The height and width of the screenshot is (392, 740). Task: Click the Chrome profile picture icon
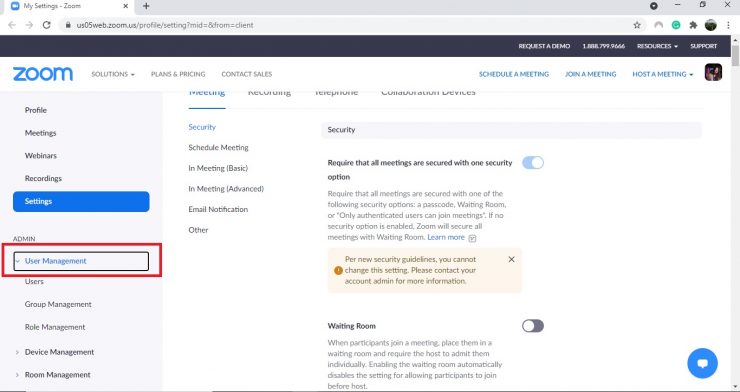(711, 25)
